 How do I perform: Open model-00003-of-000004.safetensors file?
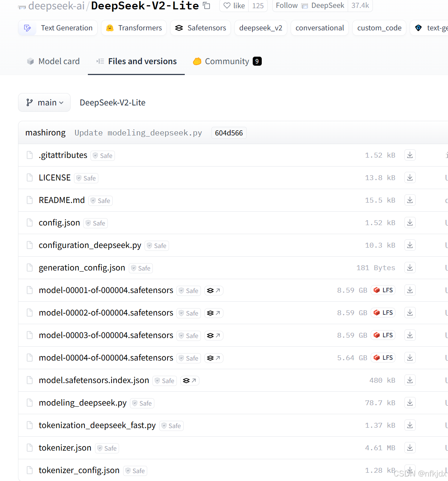tap(106, 335)
